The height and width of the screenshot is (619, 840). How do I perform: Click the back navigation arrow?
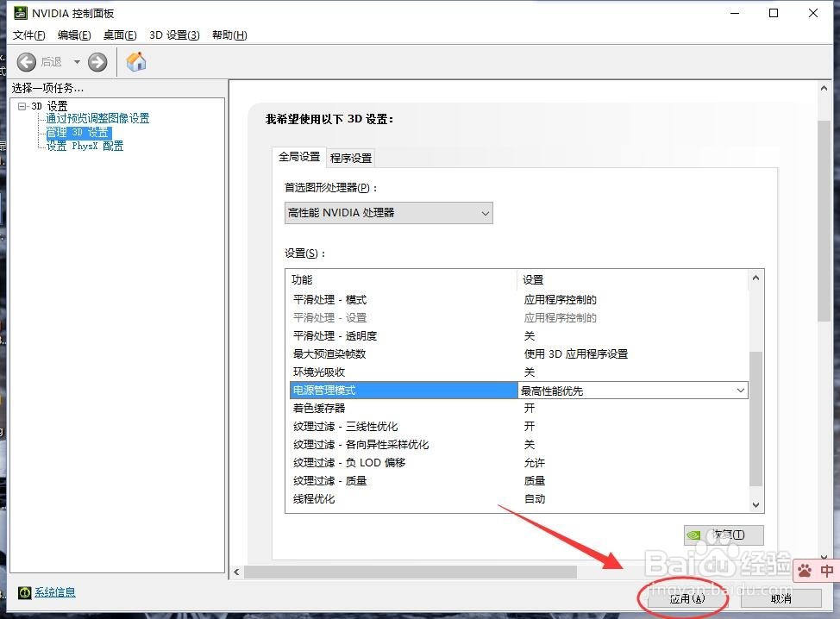click(x=27, y=61)
